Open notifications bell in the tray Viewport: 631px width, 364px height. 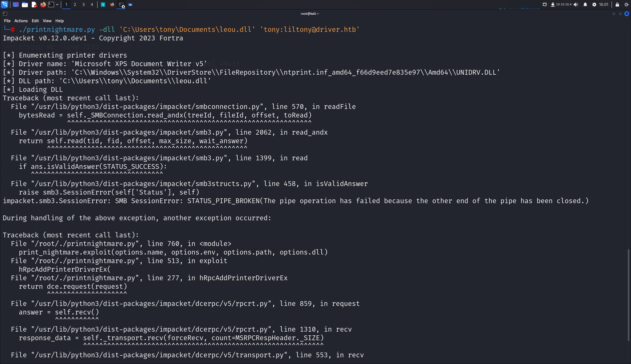click(x=585, y=5)
